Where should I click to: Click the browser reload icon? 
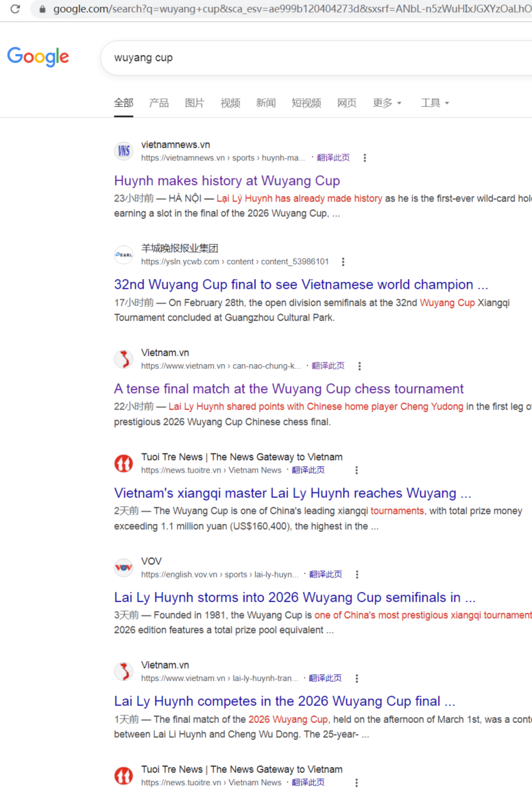15,10
